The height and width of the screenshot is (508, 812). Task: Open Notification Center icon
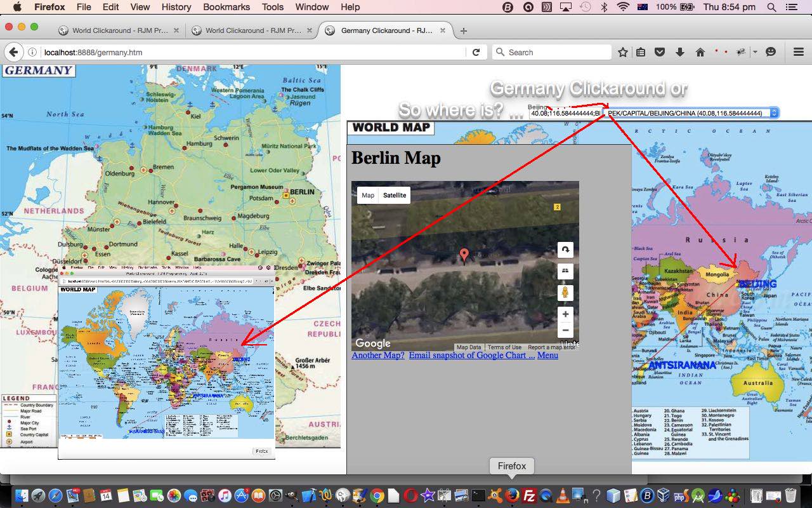(x=791, y=7)
